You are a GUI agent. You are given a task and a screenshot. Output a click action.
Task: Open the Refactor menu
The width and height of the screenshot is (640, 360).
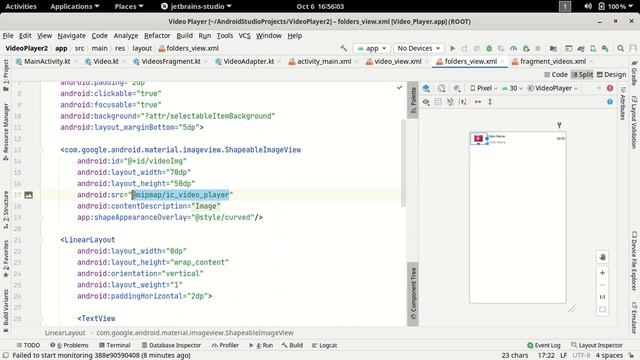click(x=157, y=36)
